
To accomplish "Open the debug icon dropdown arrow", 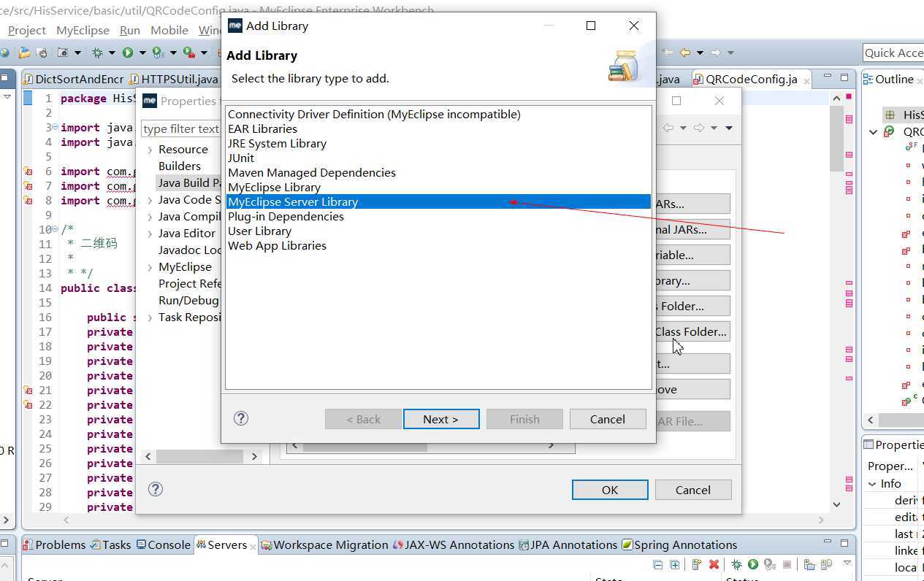I will [x=112, y=53].
